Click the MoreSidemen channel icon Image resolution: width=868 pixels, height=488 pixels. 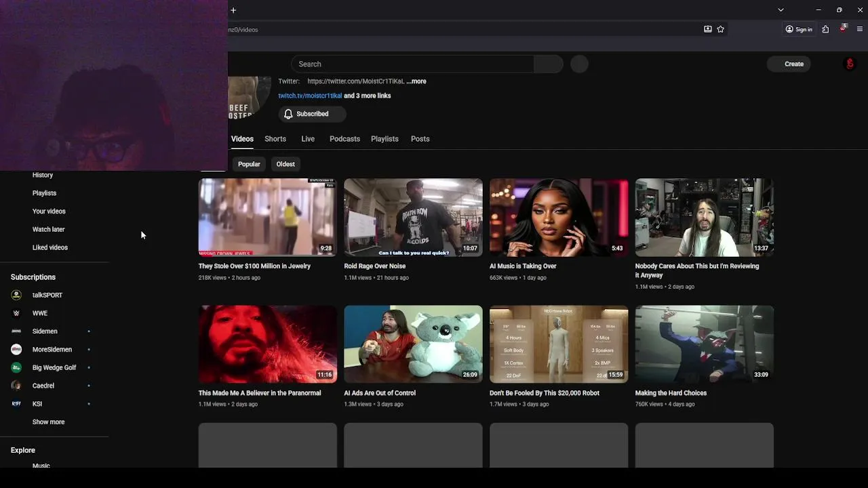pyautogui.click(x=16, y=349)
